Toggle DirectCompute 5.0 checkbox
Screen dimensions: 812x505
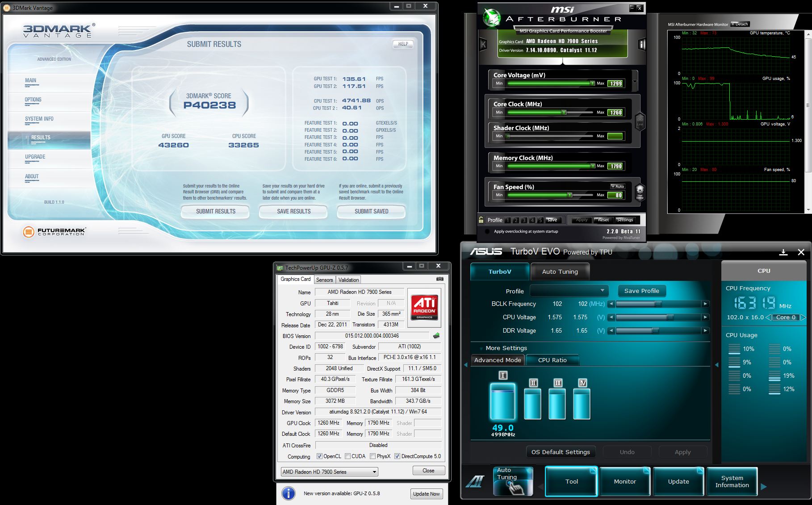point(397,456)
